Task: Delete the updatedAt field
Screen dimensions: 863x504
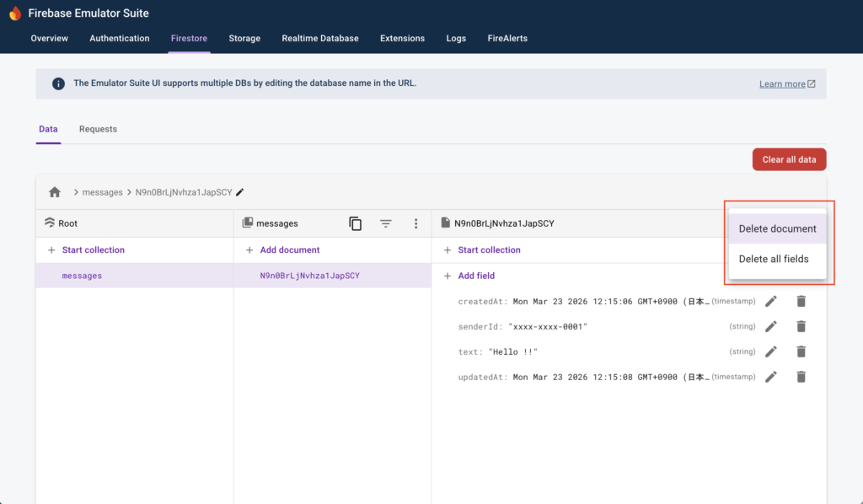Action: [801, 377]
